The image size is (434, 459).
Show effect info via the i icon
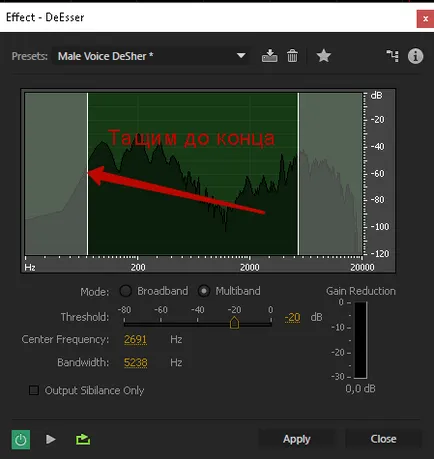(415, 56)
